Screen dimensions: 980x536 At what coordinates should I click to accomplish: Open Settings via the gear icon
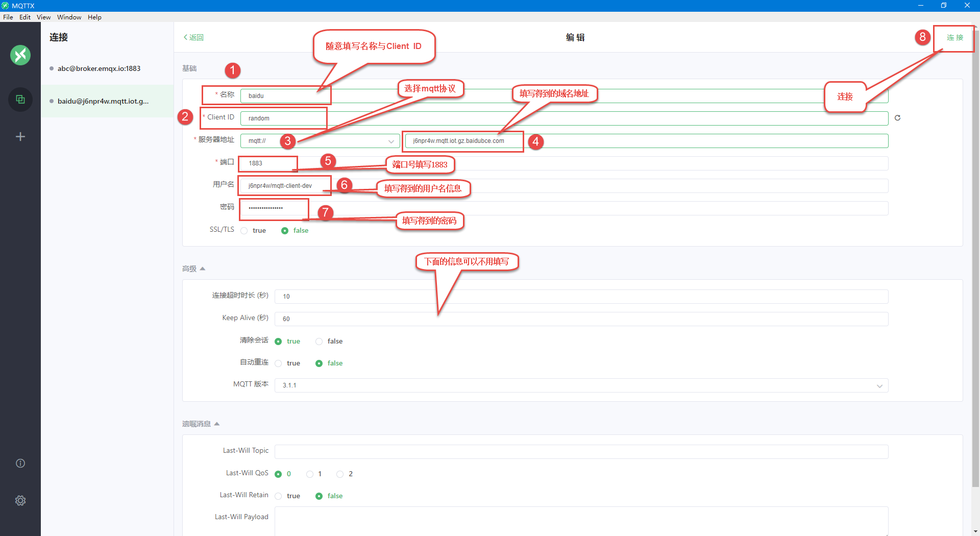[x=20, y=500]
